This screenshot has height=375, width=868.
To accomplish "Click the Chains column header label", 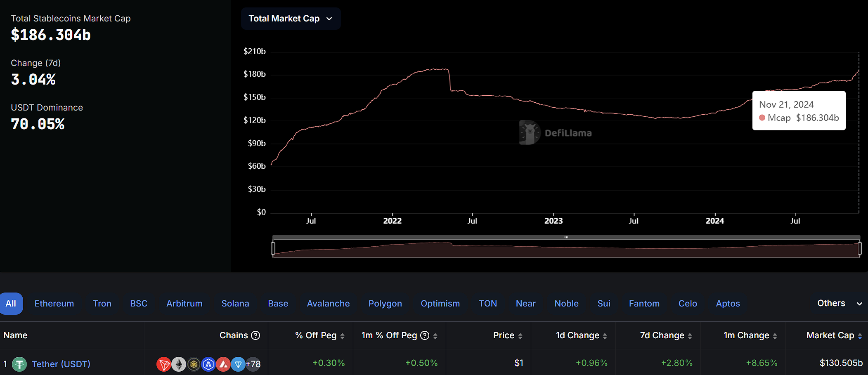I will click(234, 335).
